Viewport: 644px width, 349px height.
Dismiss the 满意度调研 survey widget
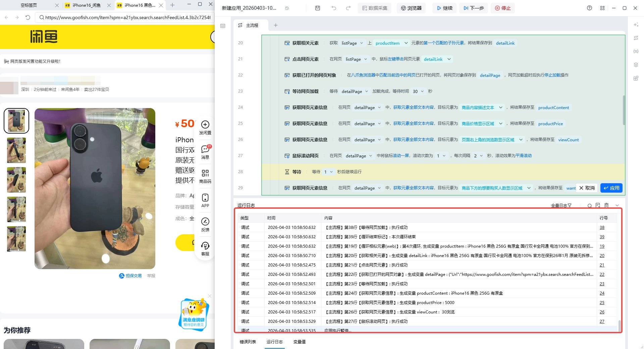210,296
